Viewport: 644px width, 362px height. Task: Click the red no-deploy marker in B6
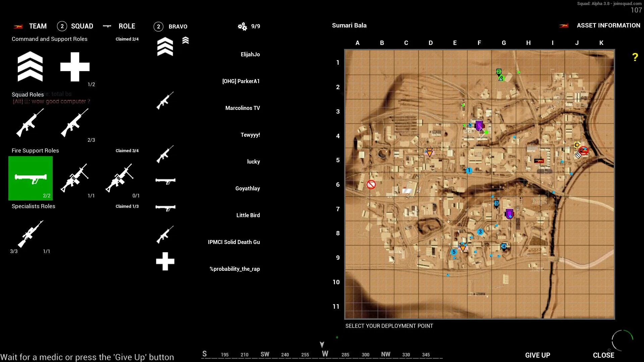(x=371, y=185)
